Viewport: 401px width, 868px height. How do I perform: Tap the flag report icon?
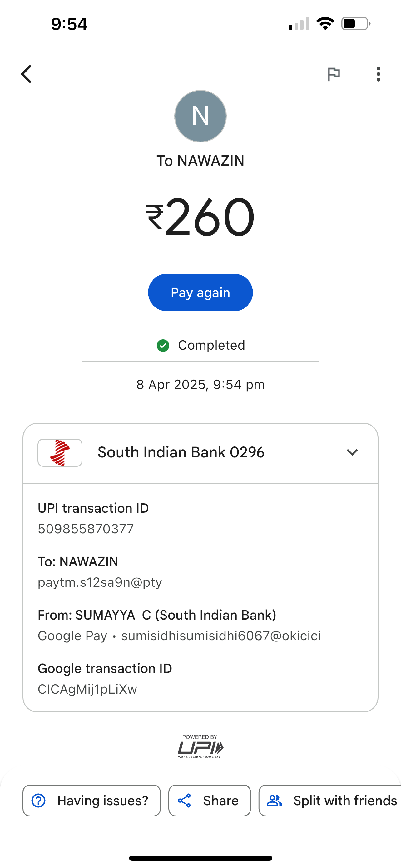(334, 74)
